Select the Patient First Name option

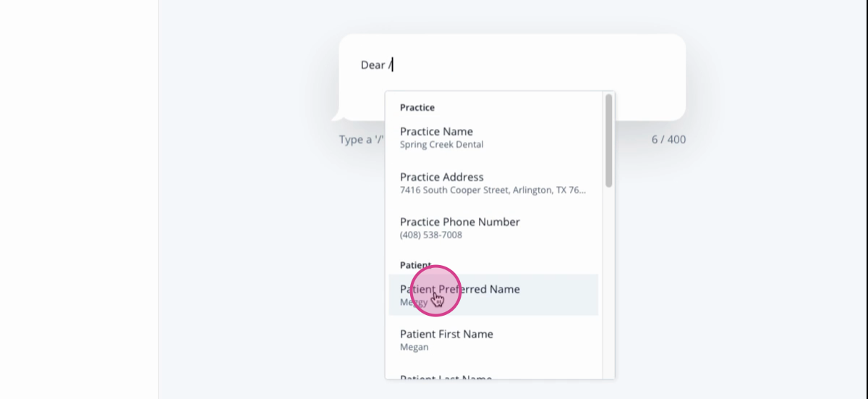coord(493,340)
